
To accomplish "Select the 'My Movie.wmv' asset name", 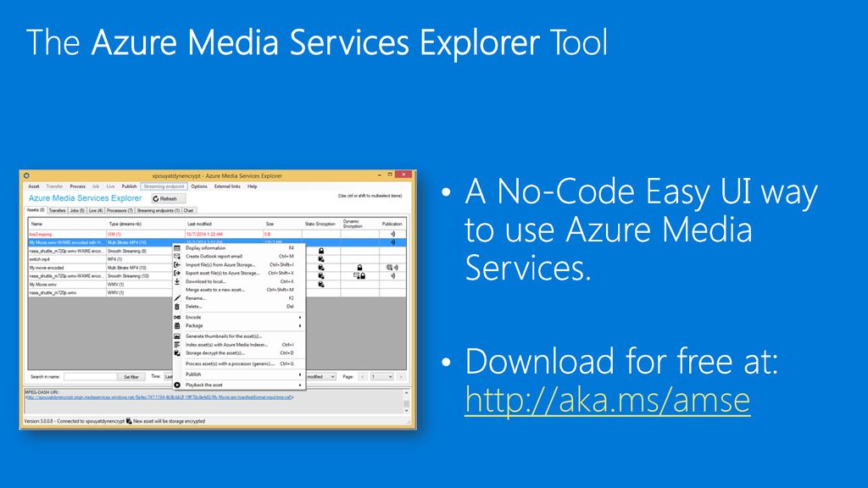I will (42, 285).
